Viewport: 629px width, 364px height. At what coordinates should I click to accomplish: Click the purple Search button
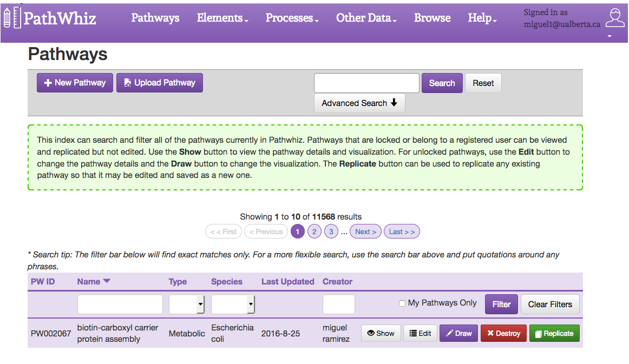click(x=442, y=83)
